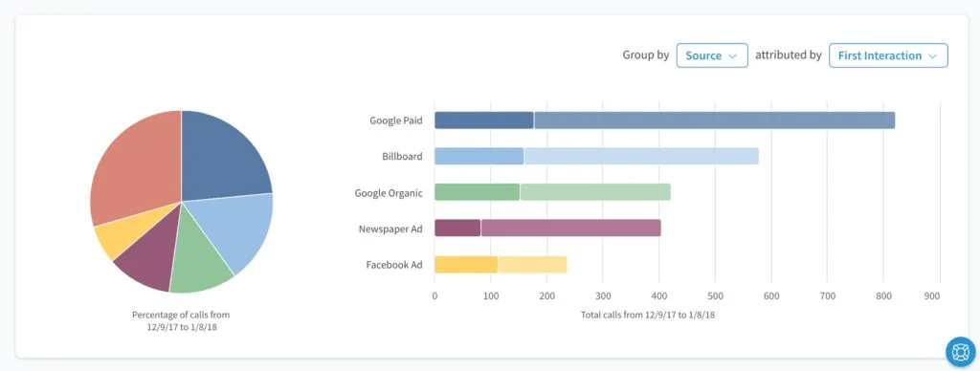Click the Google Paid bar label
This screenshot has width=980, height=371.
point(395,120)
